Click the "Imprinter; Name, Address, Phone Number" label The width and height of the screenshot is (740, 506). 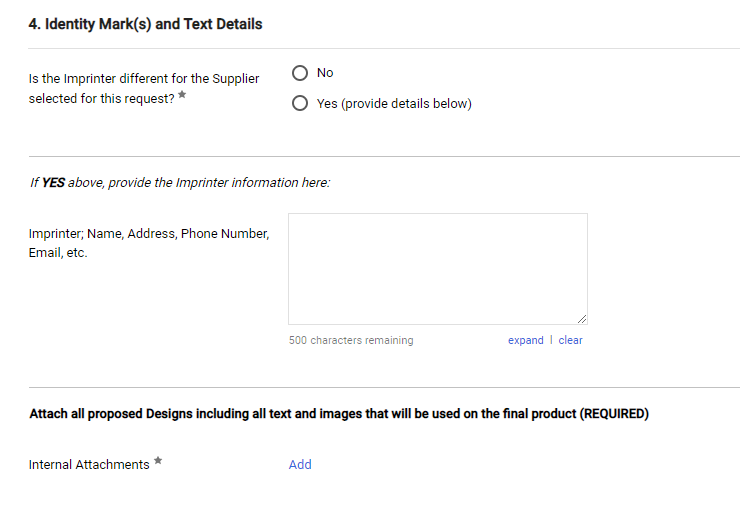coord(149,234)
